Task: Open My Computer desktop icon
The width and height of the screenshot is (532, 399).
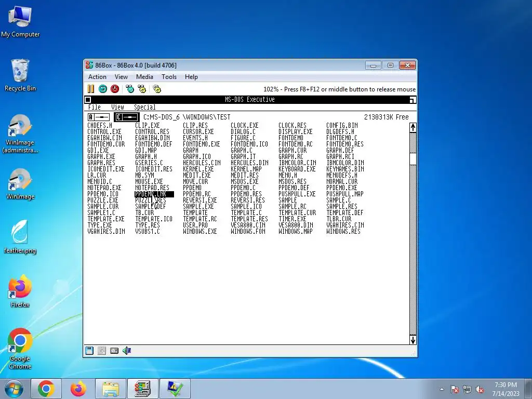Action: 20,21
